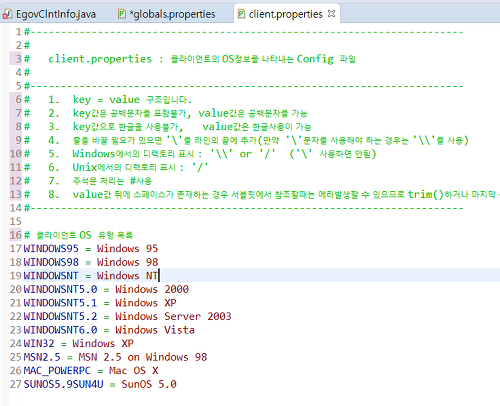The image size is (500, 406).
Task: Click the properties file icon on client.properties tab
Action: [241, 14]
